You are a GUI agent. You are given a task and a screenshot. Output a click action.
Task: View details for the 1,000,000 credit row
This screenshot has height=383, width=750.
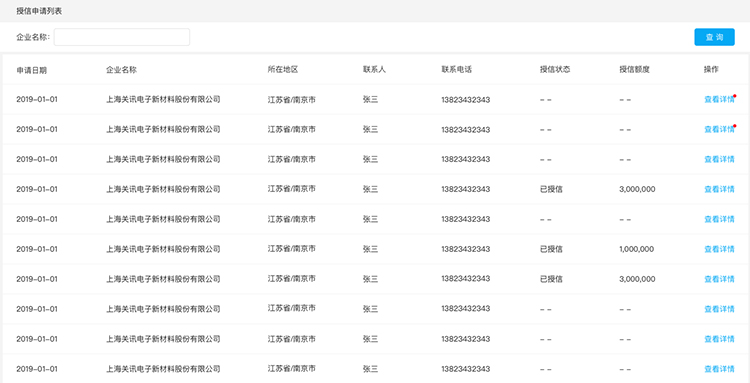pyautogui.click(x=719, y=249)
